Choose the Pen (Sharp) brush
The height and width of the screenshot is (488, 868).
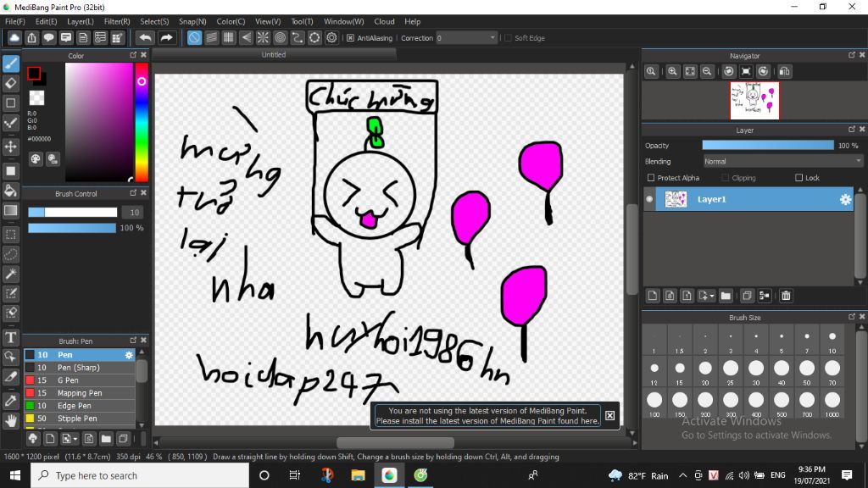click(x=79, y=368)
